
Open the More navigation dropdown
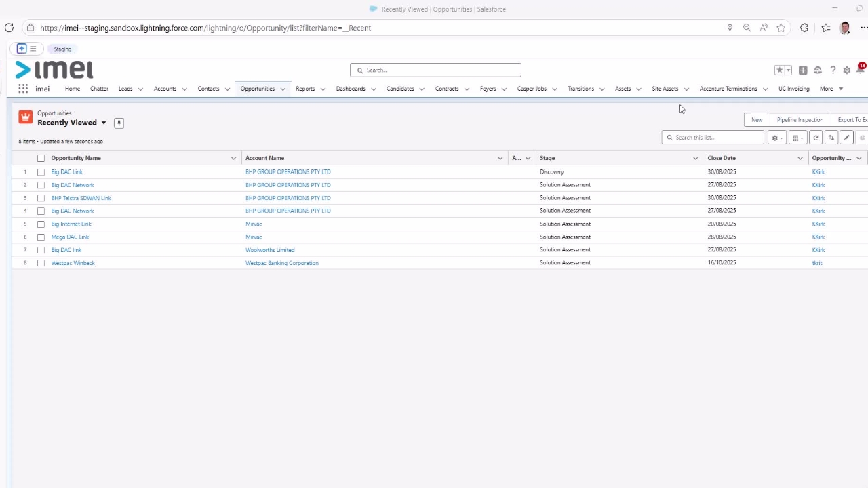pyautogui.click(x=831, y=89)
